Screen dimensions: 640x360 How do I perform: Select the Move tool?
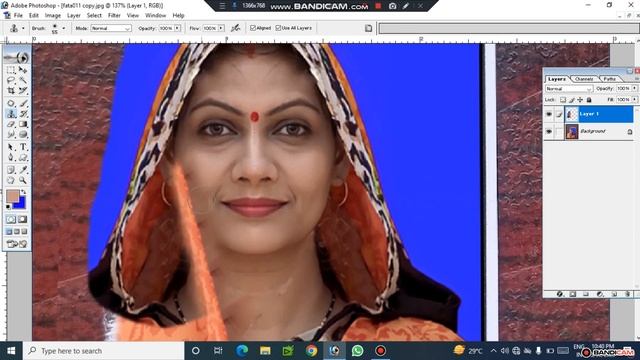click(x=23, y=70)
